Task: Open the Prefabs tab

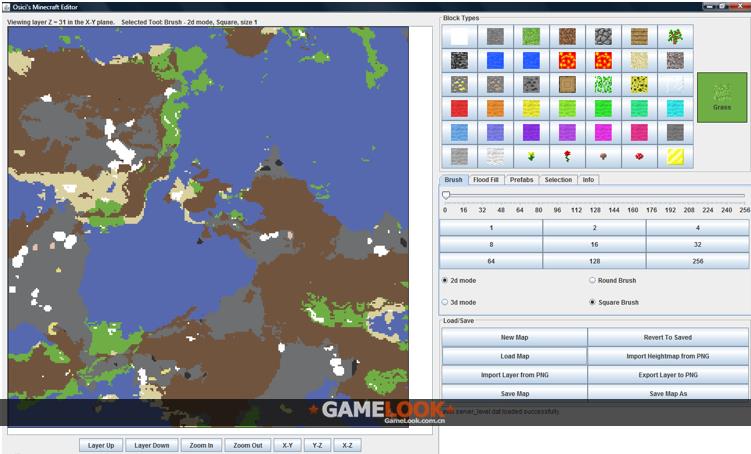Action: (x=522, y=180)
